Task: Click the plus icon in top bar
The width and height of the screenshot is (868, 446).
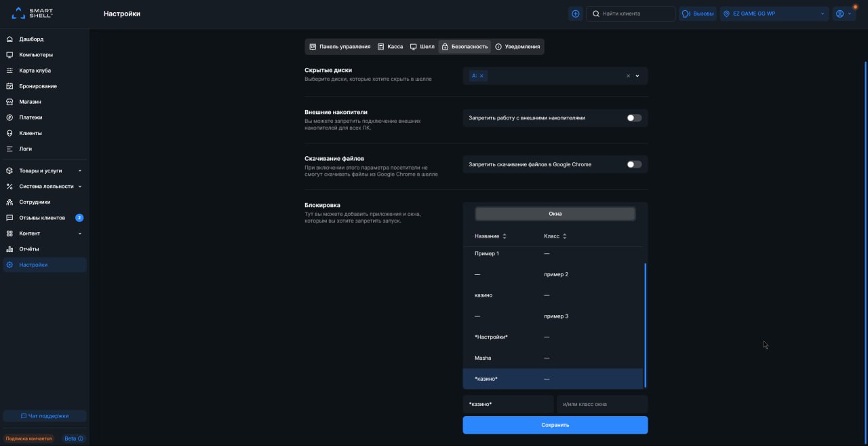Action: pyautogui.click(x=576, y=14)
